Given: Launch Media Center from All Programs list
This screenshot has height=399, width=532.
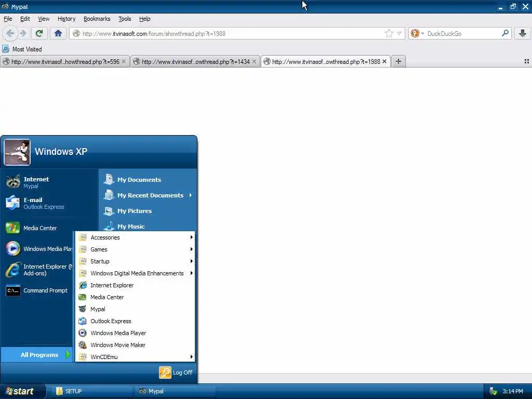Looking at the screenshot, I should coord(135,297).
